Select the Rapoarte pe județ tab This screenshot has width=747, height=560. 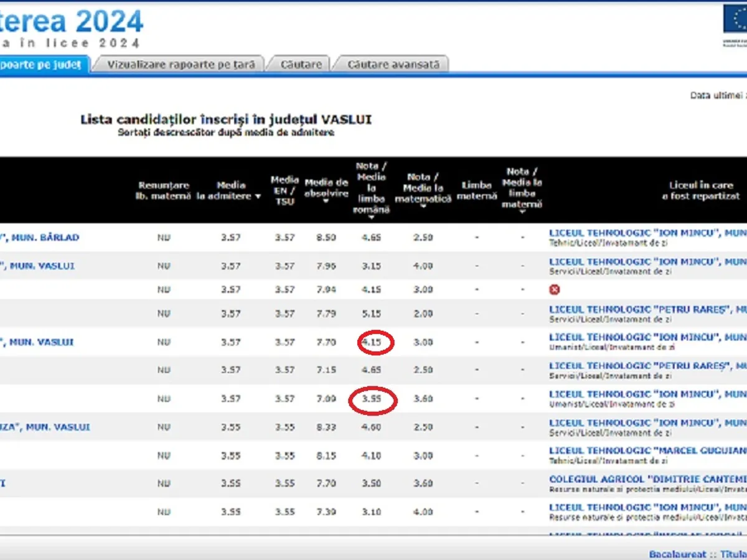[x=40, y=65]
